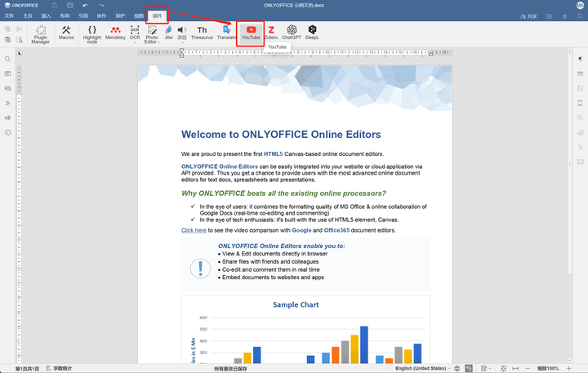Open image settings in right sidebar

[x=580, y=88]
